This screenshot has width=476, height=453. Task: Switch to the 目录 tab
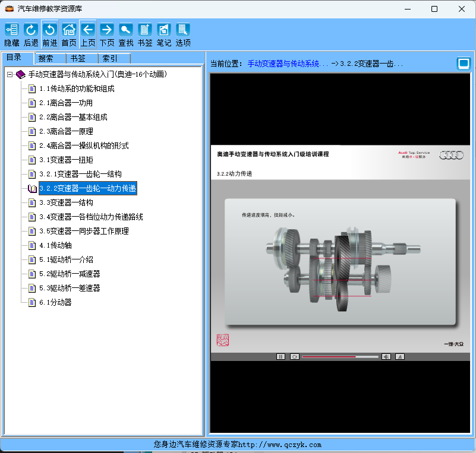14,58
